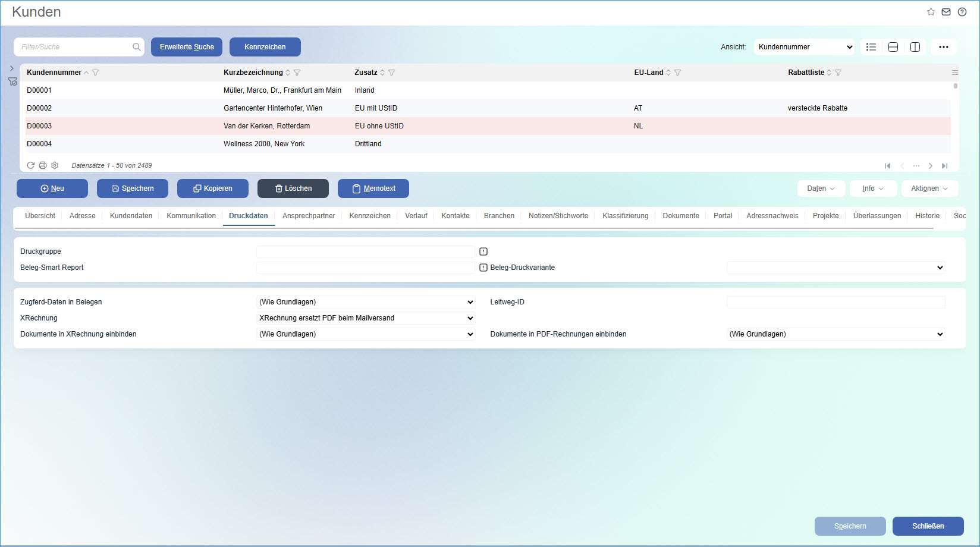Screen dimensions: 980x547
Task: Open the filter funnel in the sidebar
Action: point(12,81)
